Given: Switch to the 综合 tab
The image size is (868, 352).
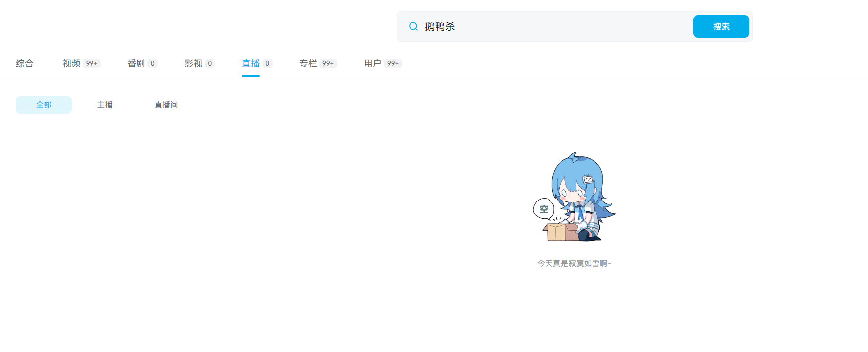Looking at the screenshot, I should [x=25, y=63].
